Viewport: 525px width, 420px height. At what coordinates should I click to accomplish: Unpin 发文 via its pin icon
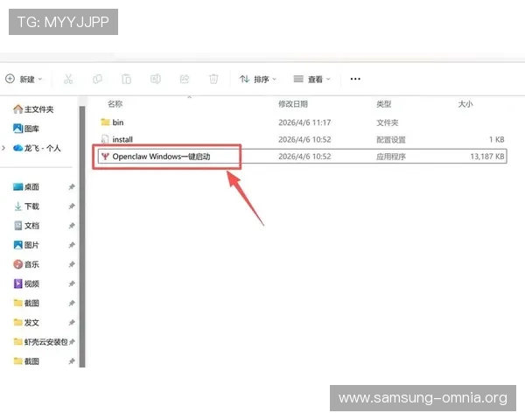(x=72, y=323)
